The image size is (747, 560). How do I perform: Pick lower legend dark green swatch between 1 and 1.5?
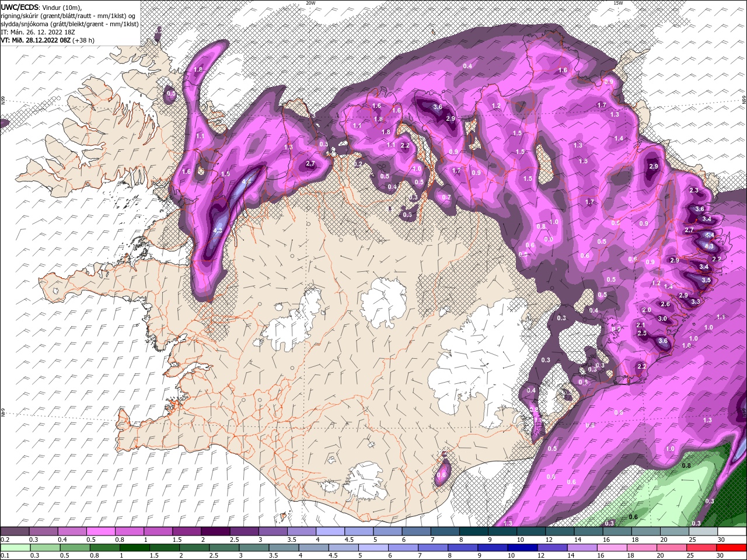134,548
